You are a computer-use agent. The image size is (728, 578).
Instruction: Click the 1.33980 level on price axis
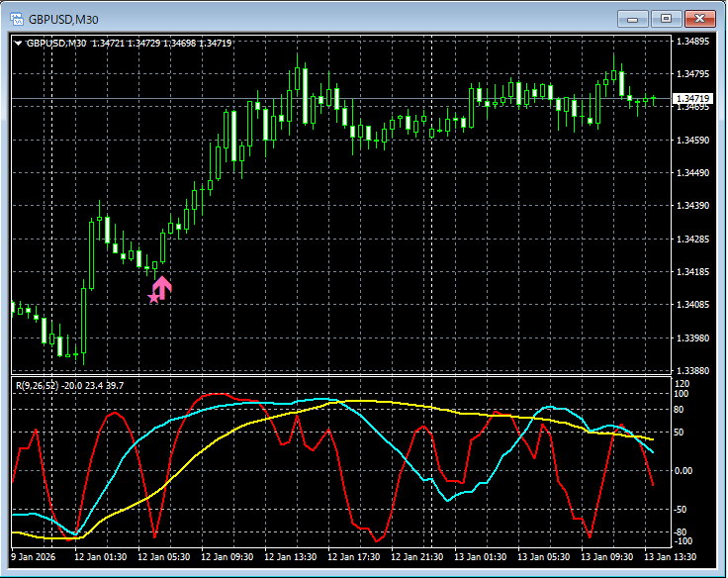tap(691, 338)
